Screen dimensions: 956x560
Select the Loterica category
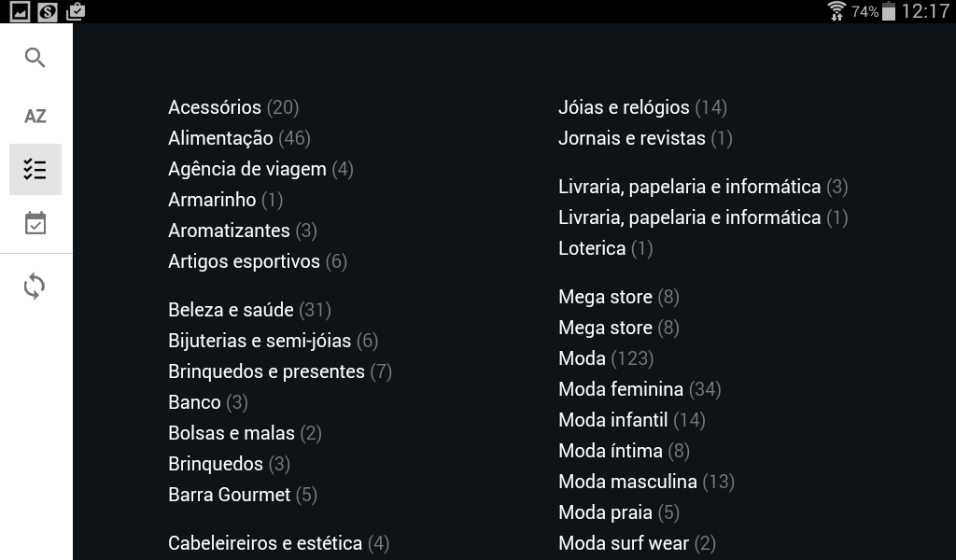click(x=605, y=248)
